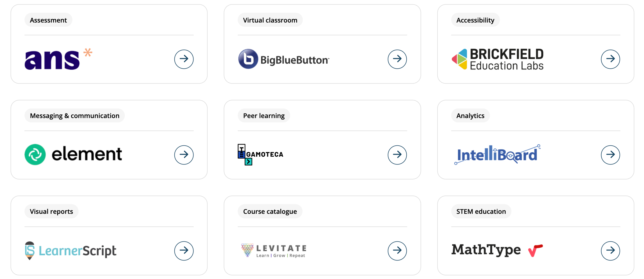The width and height of the screenshot is (644, 279).
Task: Select the Brickfield Education Labs logo
Action: (x=498, y=58)
